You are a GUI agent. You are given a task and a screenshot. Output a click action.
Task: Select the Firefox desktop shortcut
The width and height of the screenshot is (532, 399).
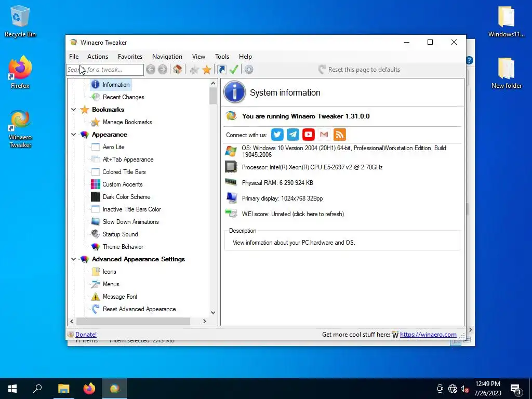pos(20,72)
